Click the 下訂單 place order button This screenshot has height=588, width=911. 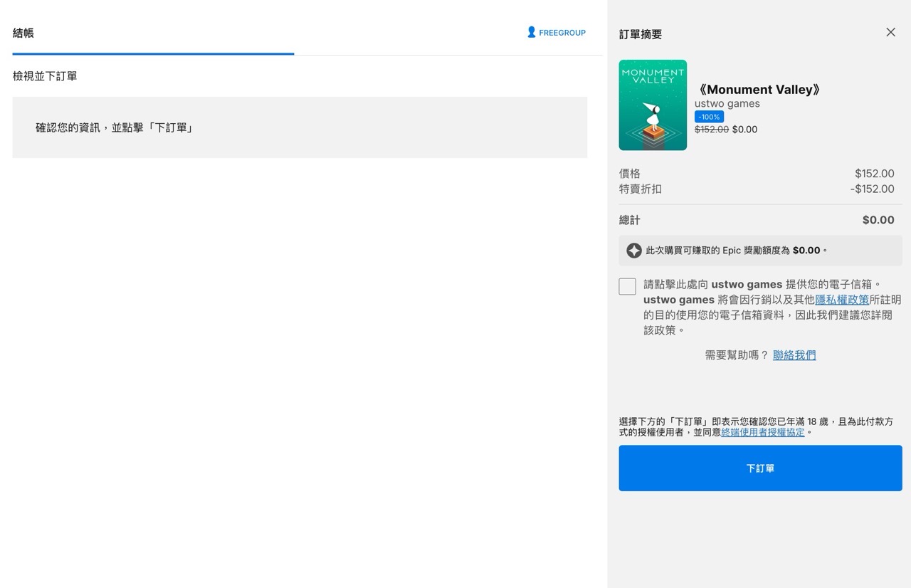pos(760,468)
